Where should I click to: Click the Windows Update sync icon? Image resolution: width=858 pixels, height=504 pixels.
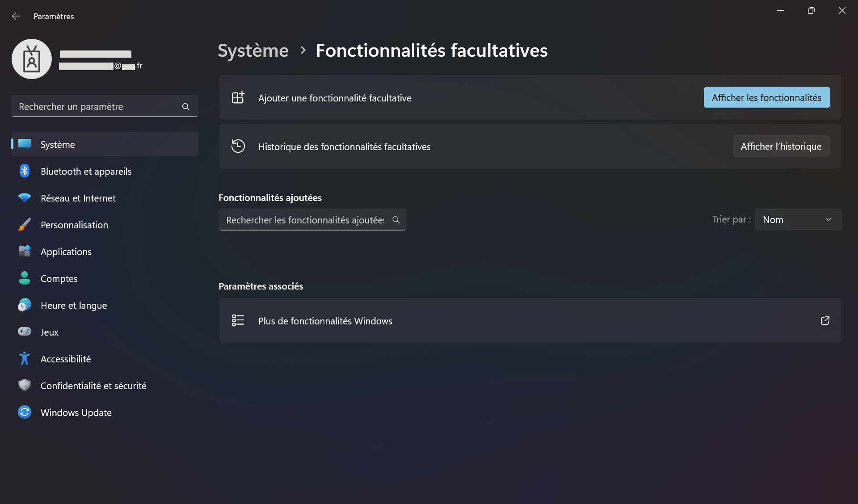coord(25,412)
